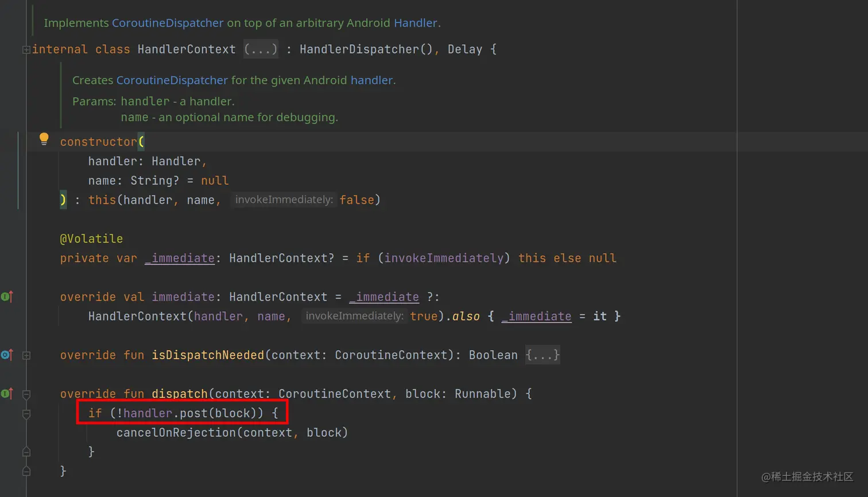Click the @Volatile annotation
This screenshot has height=497, width=868.
click(91, 239)
